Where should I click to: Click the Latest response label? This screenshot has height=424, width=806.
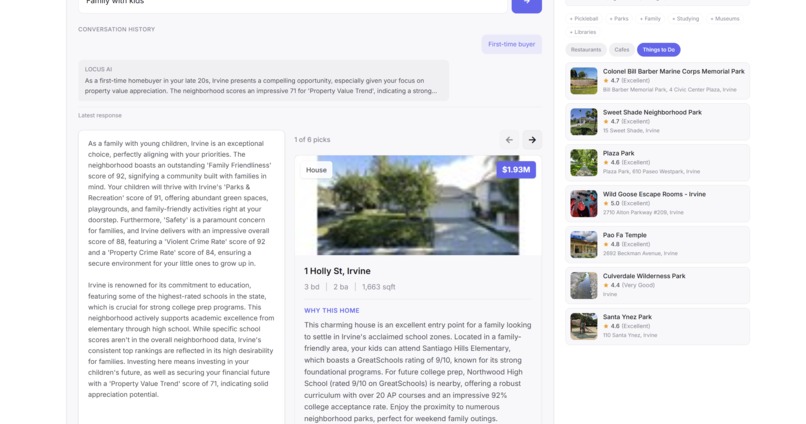click(x=100, y=116)
